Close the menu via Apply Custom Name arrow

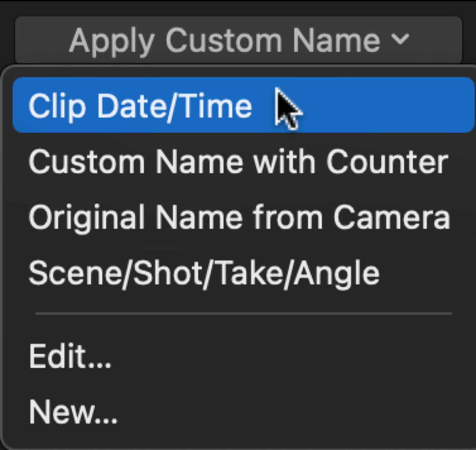pyautogui.click(x=400, y=40)
